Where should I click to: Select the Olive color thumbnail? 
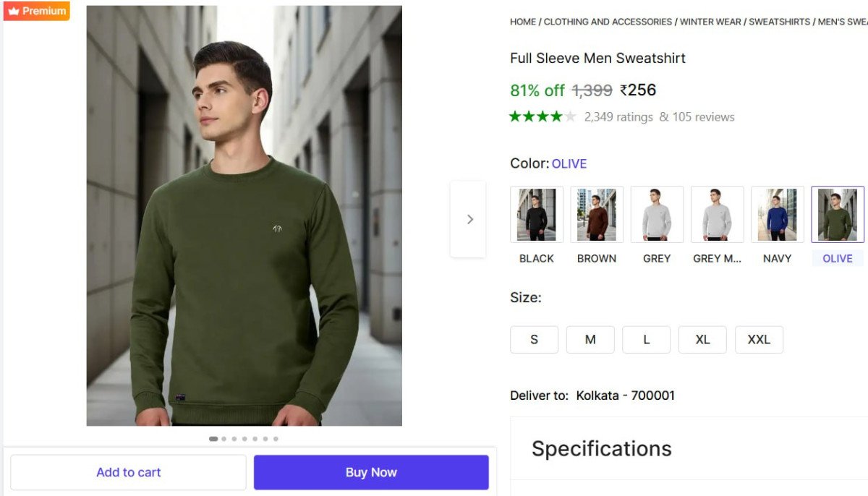pyautogui.click(x=838, y=215)
